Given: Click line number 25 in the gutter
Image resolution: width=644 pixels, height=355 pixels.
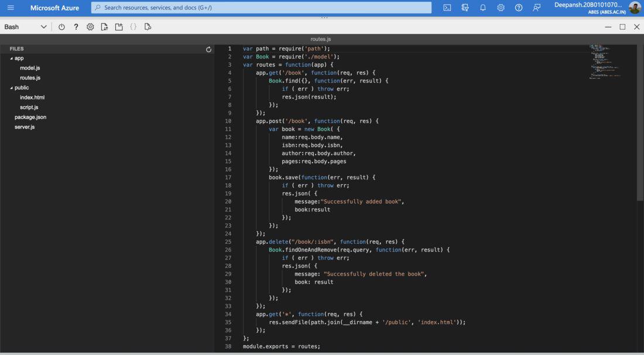Looking at the screenshot, I should pos(228,242).
